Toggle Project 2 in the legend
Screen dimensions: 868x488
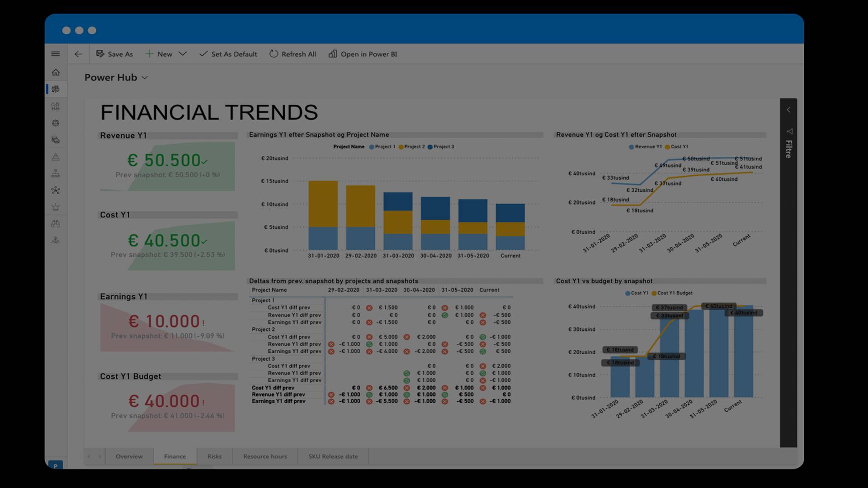411,147
